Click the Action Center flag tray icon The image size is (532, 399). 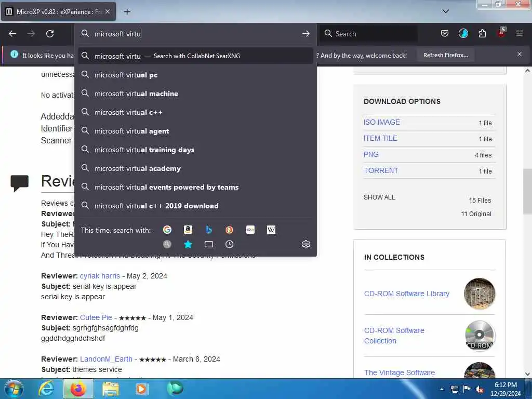pos(467,389)
